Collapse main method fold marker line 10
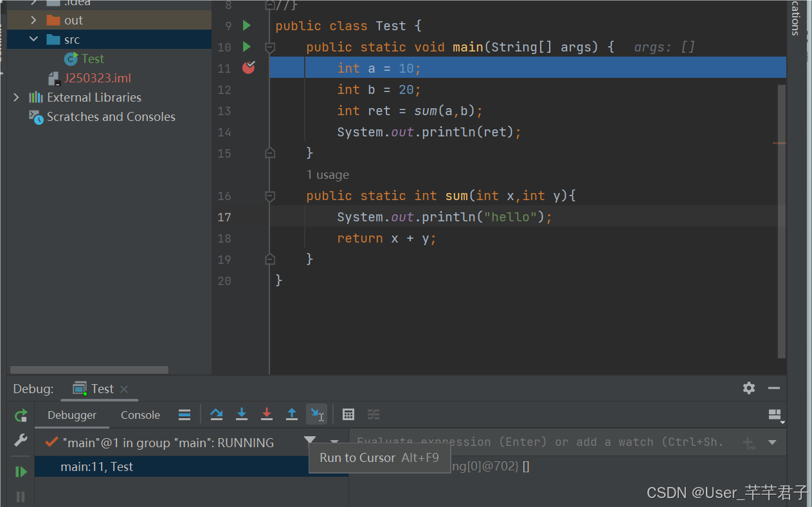 click(x=270, y=48)
